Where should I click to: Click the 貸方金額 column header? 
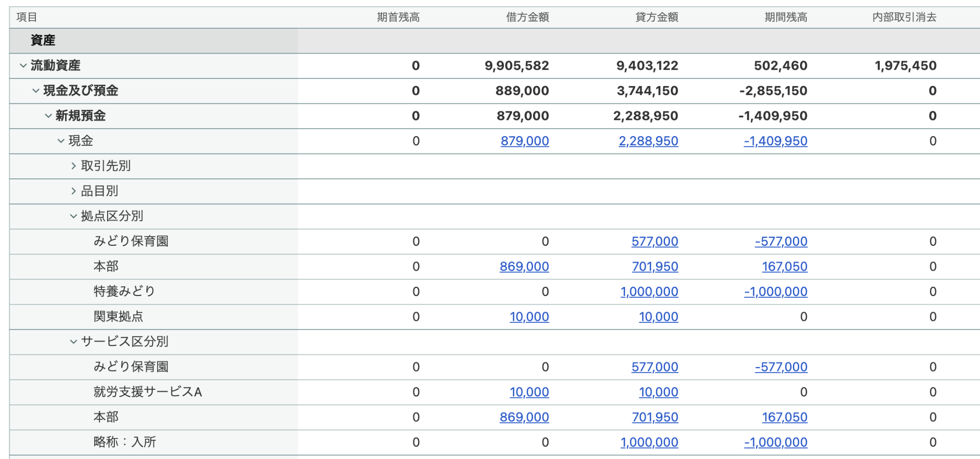click(x=657, y=17)
